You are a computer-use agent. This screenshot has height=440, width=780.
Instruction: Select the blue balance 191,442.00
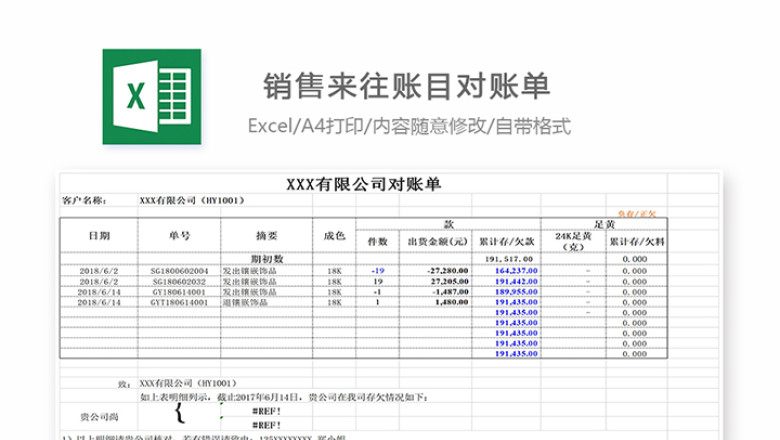(x=516, y=281)
